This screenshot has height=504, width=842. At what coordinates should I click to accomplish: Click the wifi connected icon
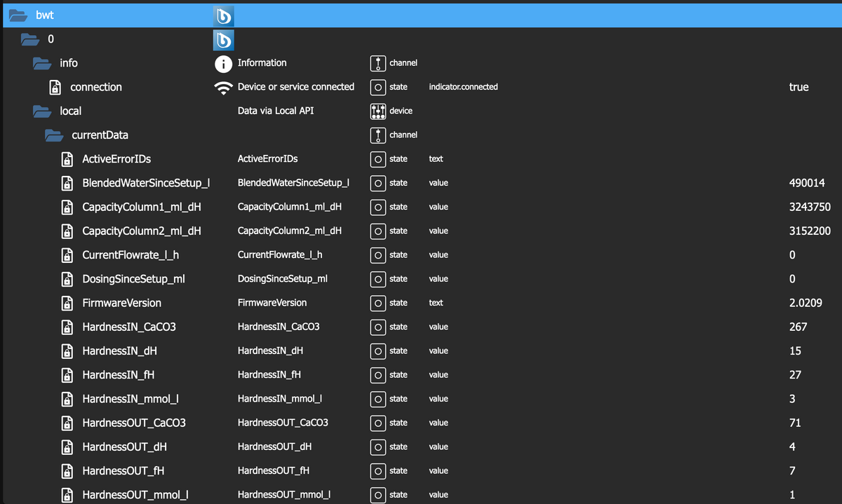point(223,88)
